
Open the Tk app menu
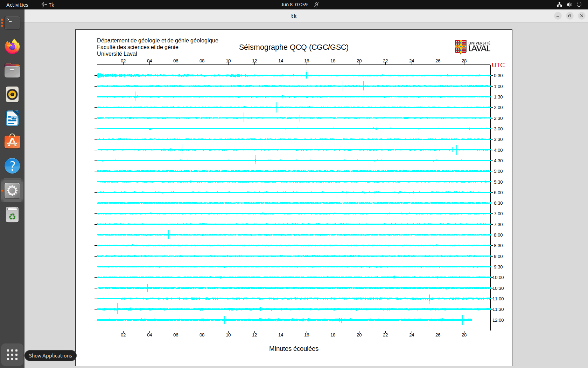pos(48,5)
